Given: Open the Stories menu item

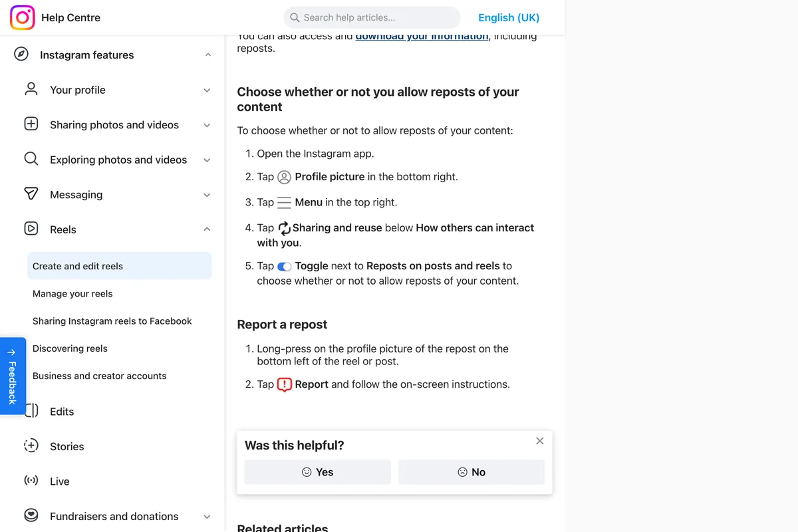Looking at the screenshot, I should click(x=67, y=446).
